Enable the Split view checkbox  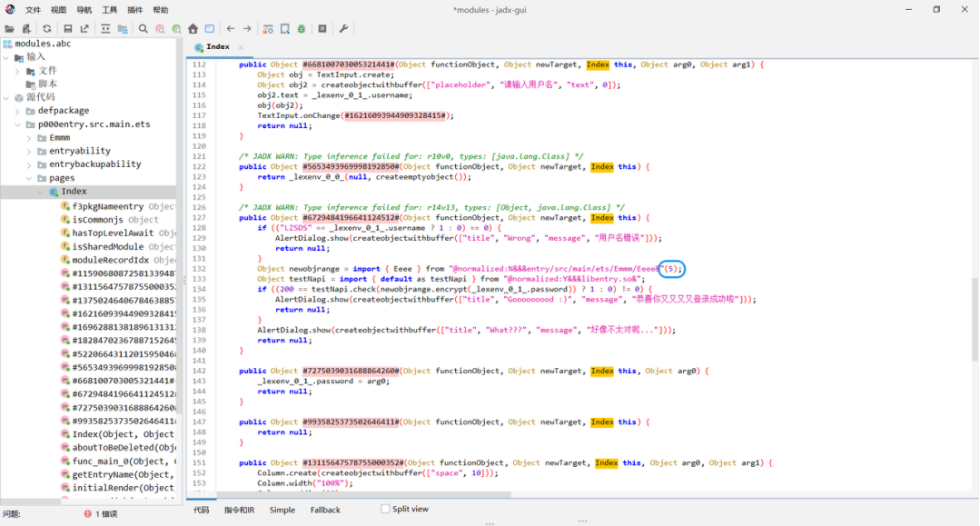tap(385, 509)
